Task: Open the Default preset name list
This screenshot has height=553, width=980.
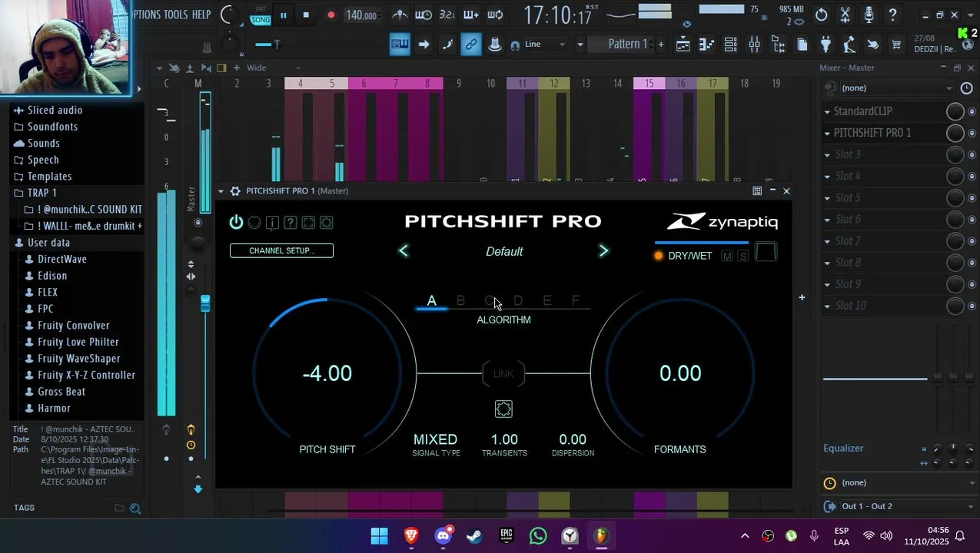Action: point(504,252)
